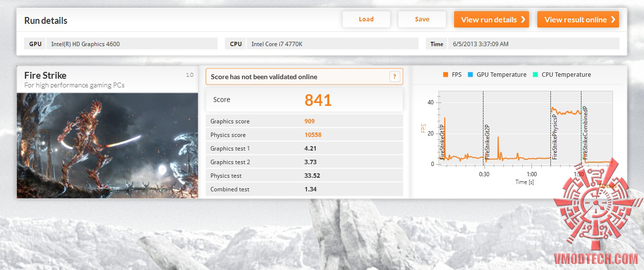Click the 1:00 tick on the time axis
The width and height of the screenshot is (644, 270).
point(531,174)
